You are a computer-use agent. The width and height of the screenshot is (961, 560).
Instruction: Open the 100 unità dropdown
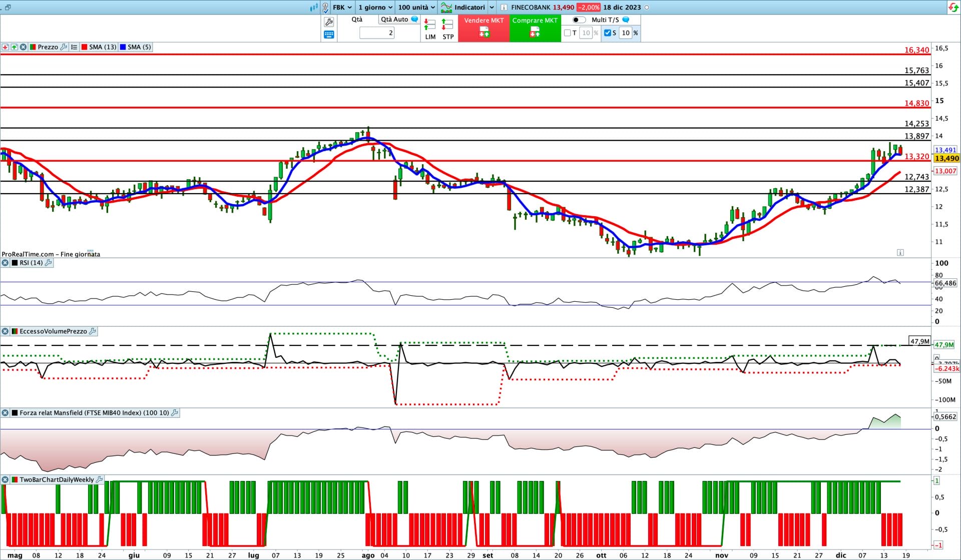[416, 8]
